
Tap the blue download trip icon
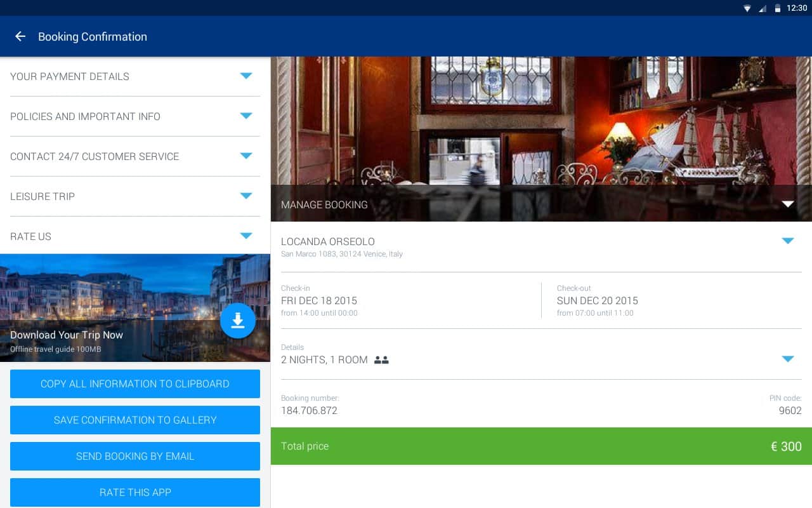coord(238,321)
